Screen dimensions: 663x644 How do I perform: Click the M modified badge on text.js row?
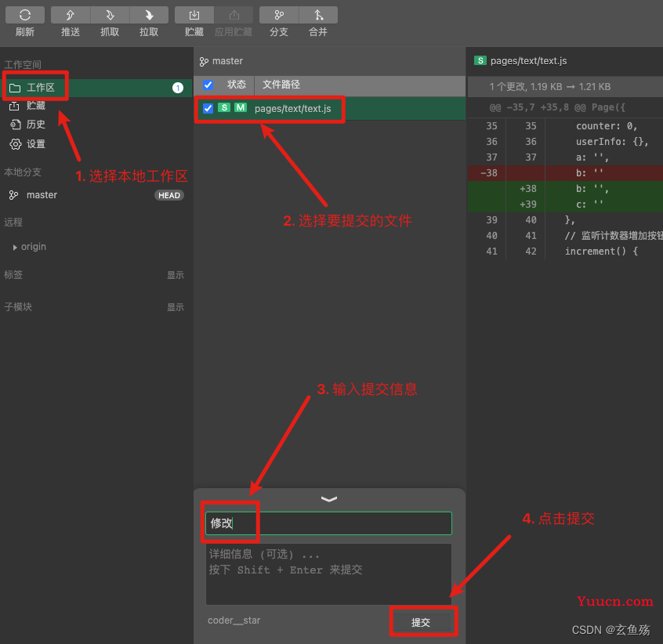241,108
